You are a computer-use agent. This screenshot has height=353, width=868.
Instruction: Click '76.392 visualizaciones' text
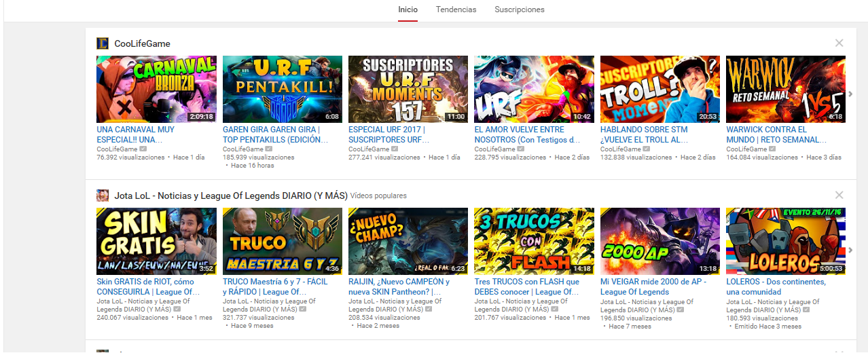[x=130, y=157]
